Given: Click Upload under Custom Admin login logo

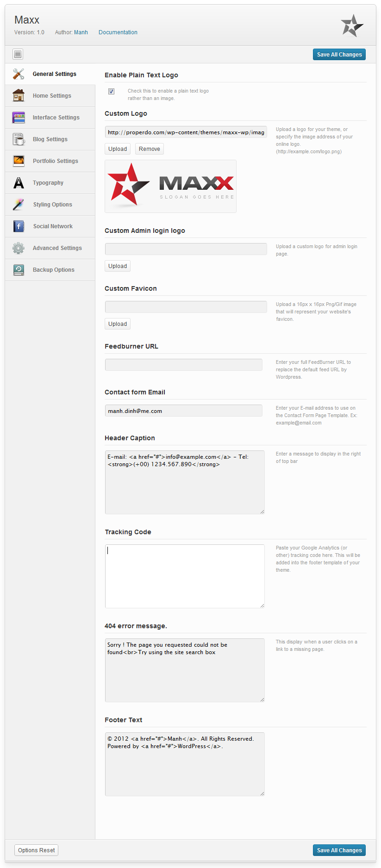Looking at the screenshot, I should [118, 266].
